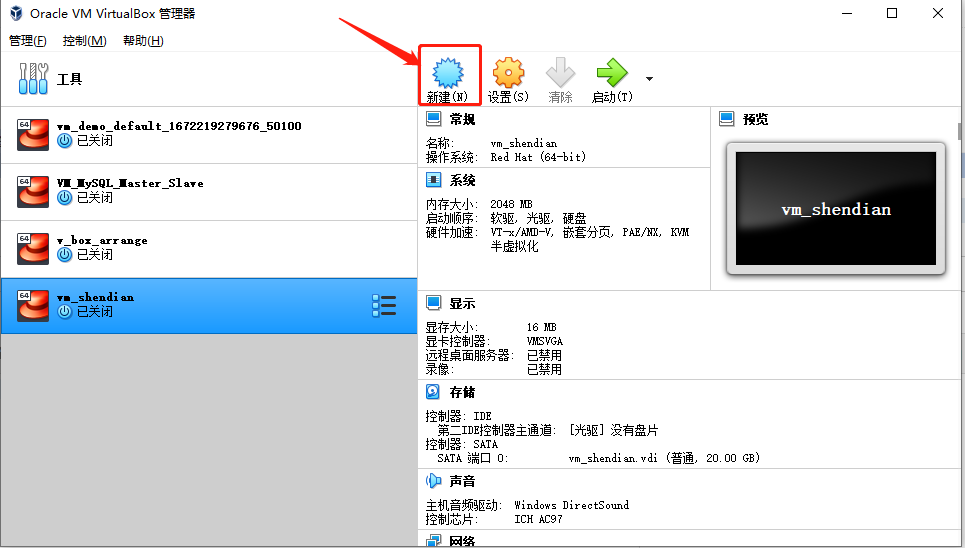Click the System (系统) section icon
This screenshot has width=965, height=548.
pyautogui.click(x=433, y=180)
